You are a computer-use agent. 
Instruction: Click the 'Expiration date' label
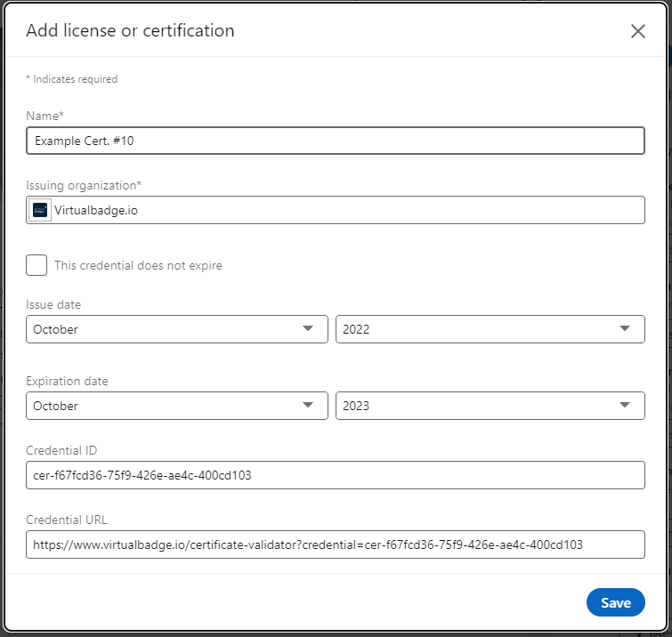(67, 382)
